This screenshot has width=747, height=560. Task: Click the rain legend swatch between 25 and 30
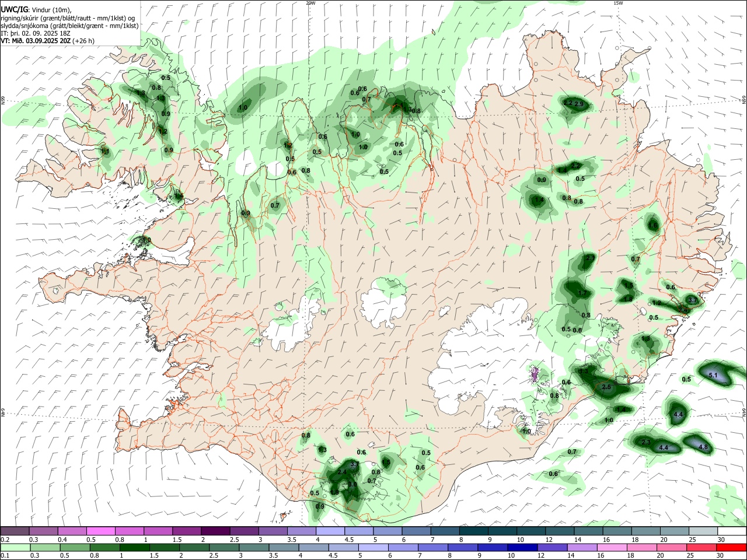(701, 548)
